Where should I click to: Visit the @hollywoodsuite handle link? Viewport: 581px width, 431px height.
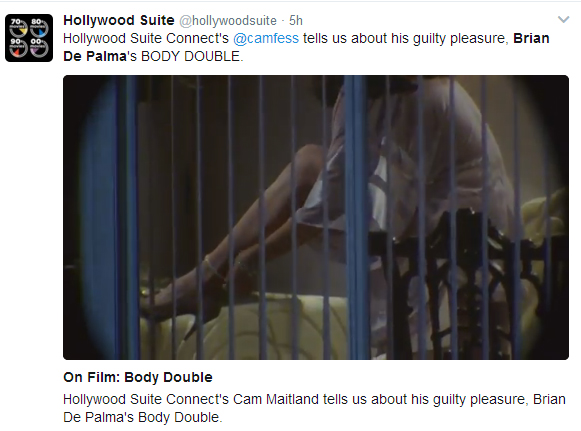(x=228, y=21)
